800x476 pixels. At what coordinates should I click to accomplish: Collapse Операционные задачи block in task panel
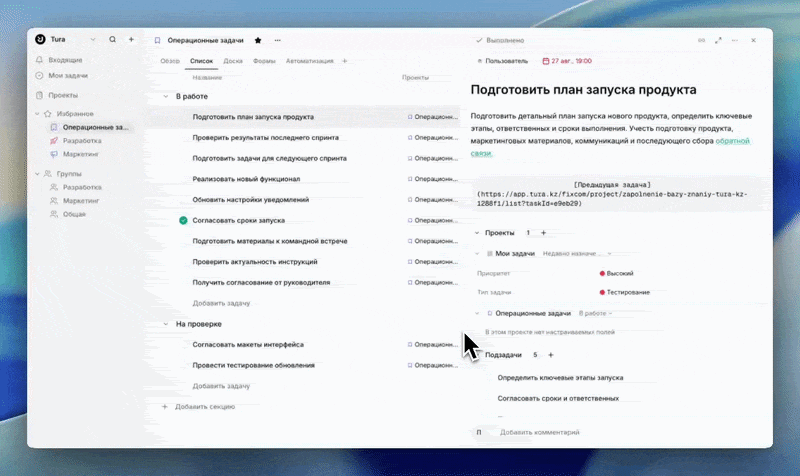[x=477, y=313]
